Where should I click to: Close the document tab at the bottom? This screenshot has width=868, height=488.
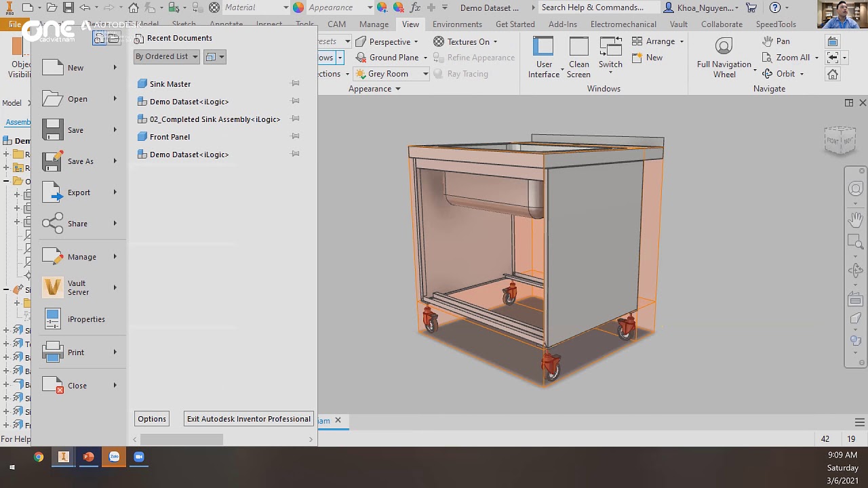pyautogui.click(x=338, y=420)
